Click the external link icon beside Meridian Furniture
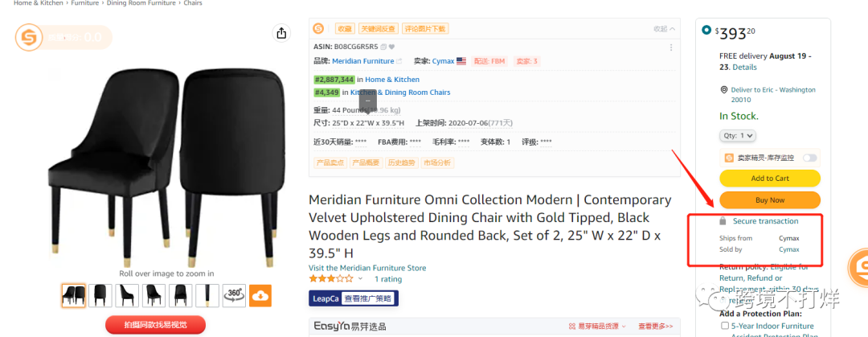This screenshot has height=337, width=868. click(x=399, y=61)
